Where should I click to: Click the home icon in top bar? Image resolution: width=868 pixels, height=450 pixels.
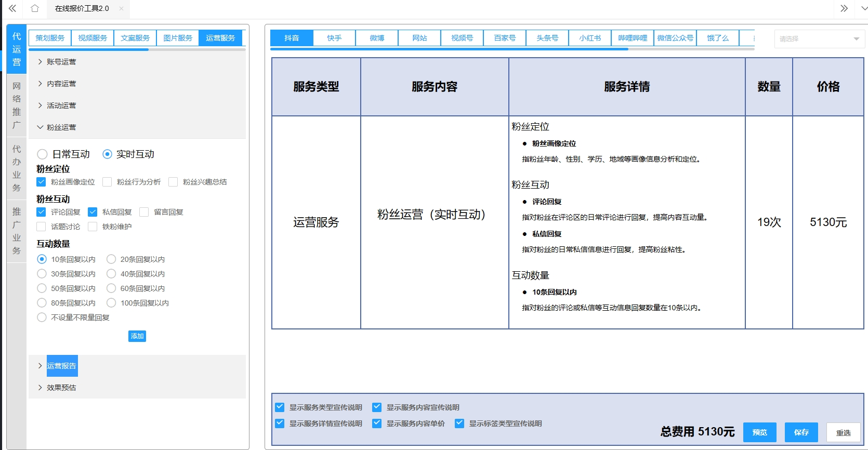point(35,8)
